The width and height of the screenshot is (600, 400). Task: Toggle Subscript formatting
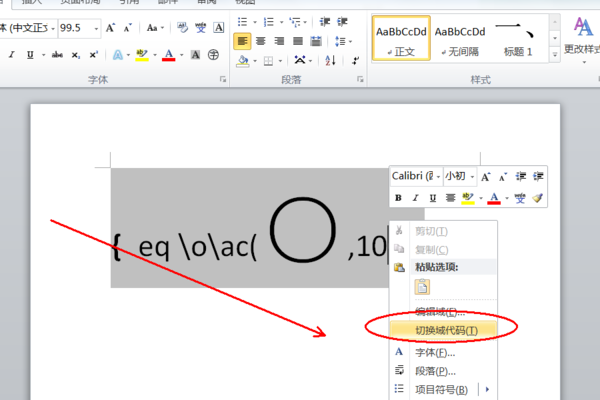75,55
